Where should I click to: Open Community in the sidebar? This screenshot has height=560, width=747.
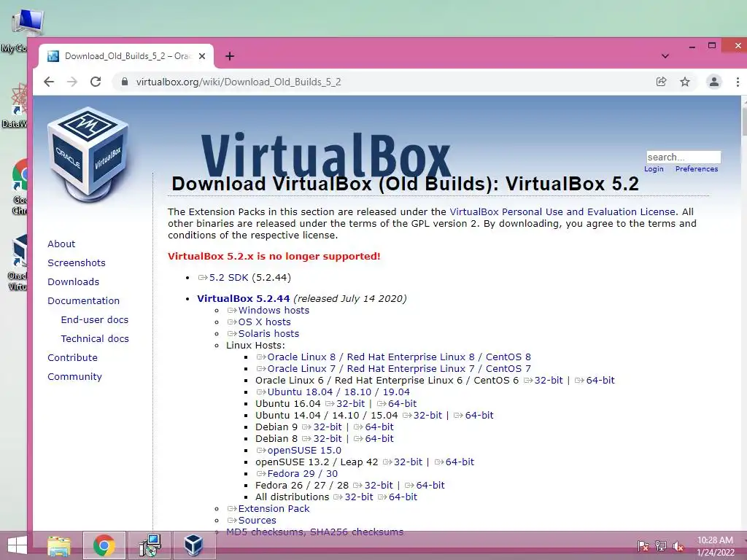(75, 377)
